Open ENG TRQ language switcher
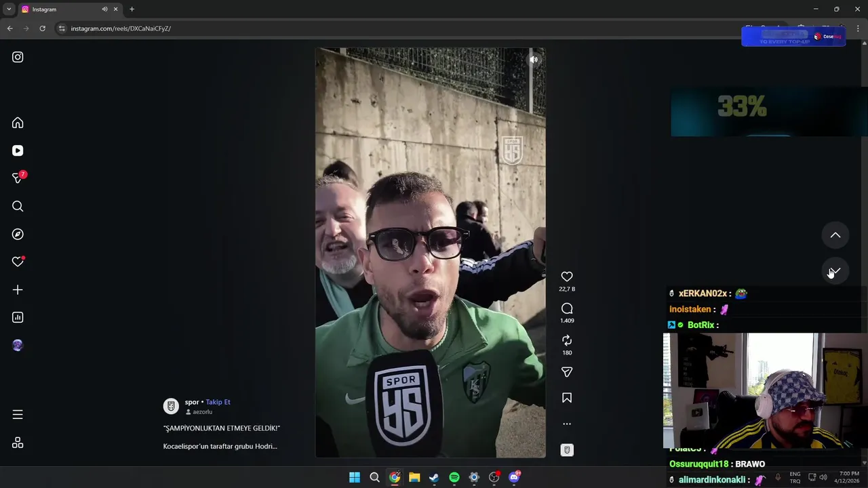Image resolution: width=868 pixels, height=488 pixels. (x=795, y=477)
